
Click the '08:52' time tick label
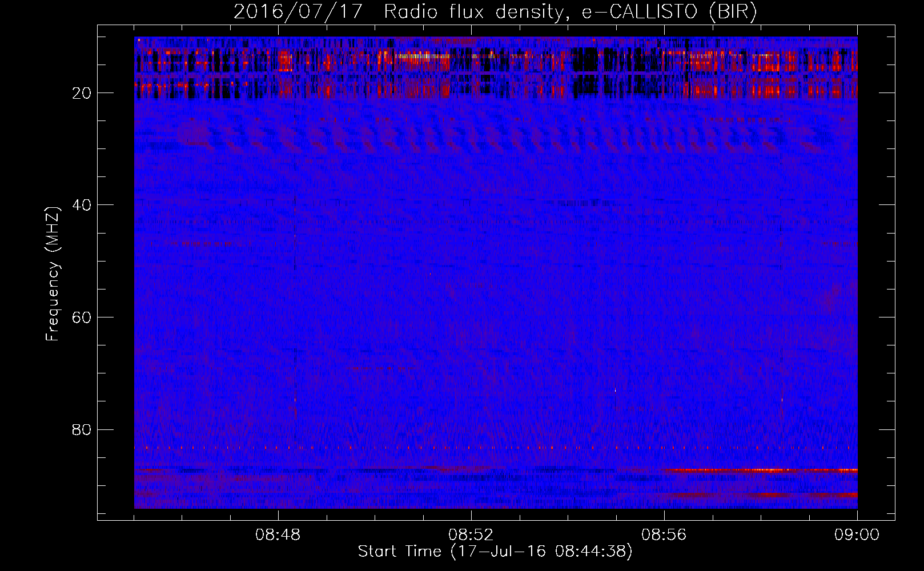point(471,535)
